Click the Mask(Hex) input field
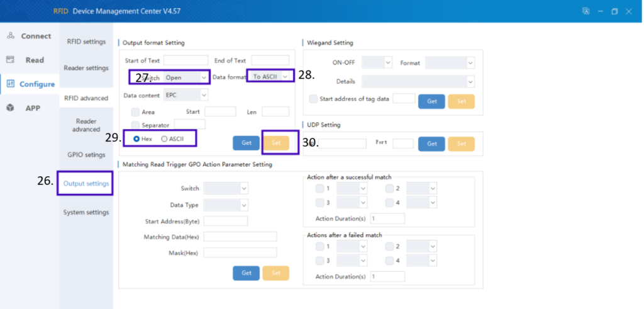Viewport: 644px width, 309px height. pos(240,253)
